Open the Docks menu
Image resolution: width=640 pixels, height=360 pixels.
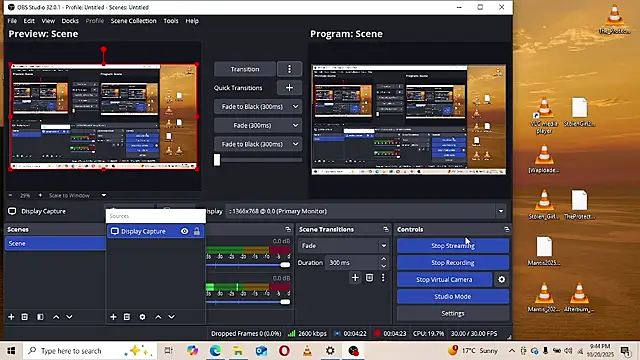click(x=70, y=21)
